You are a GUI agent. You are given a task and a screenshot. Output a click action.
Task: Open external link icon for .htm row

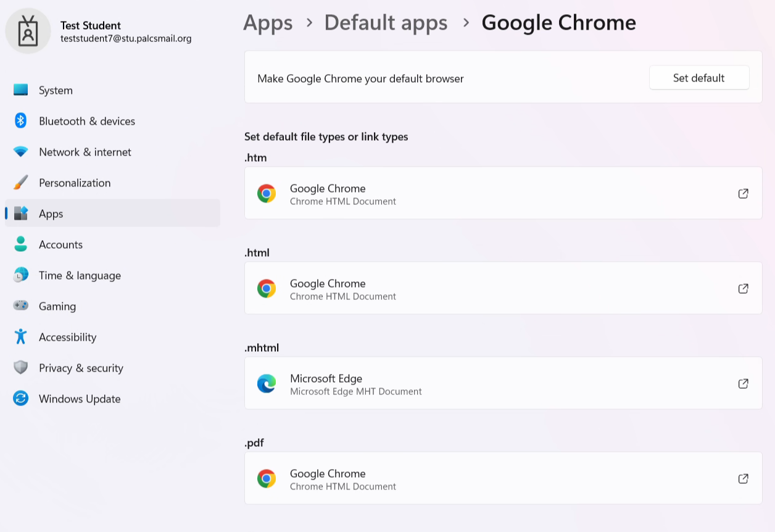click(744, 193)
